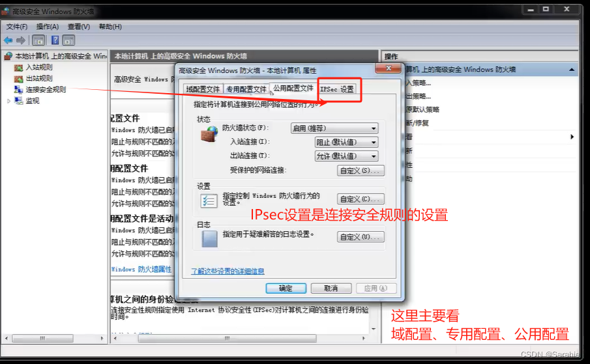
Task: Select the 入站规则 icon in tree
Action: coord(18,68)
